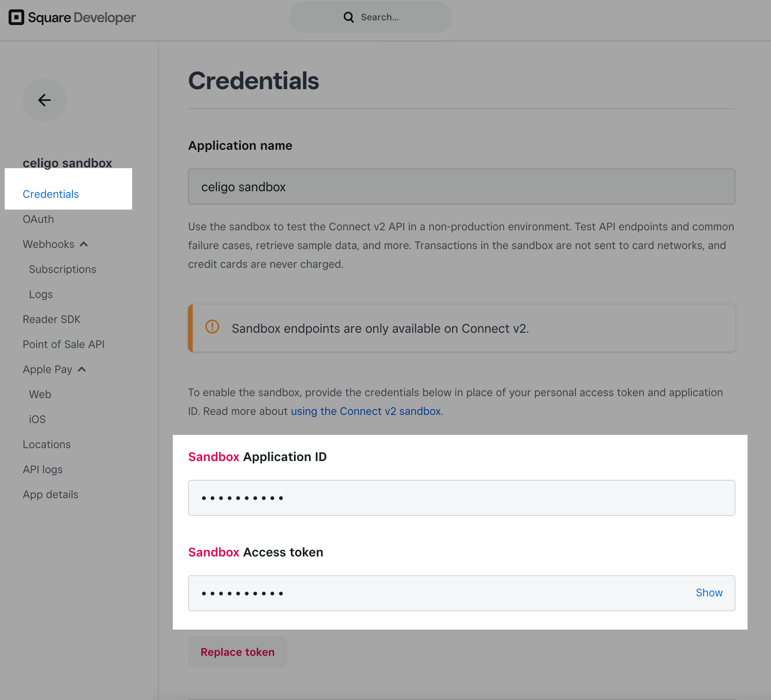This screenshot has height=700, width=771.
Task: Go to Webhooks Subscriptions
Action: [x=63, y=269]
